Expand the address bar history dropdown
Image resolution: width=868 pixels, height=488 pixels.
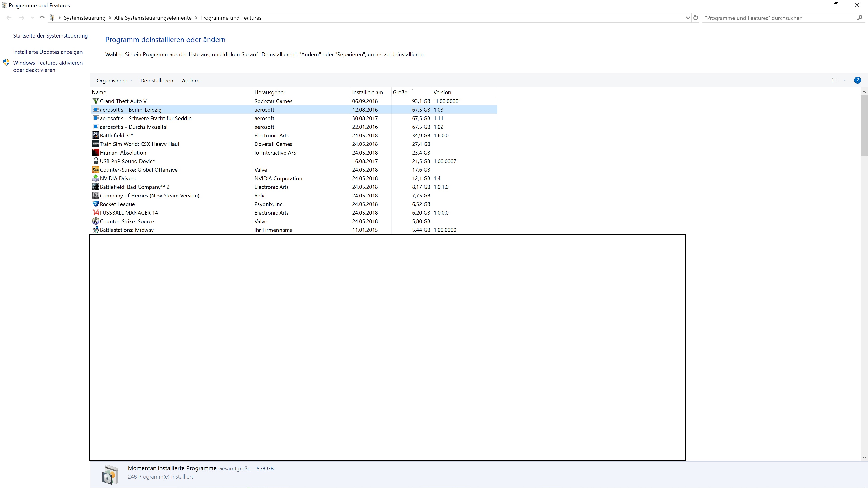click(688, 18)
